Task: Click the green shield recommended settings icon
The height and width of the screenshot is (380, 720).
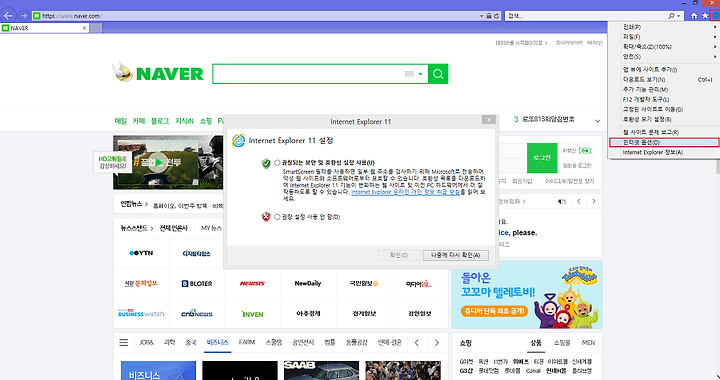Action: (x=266, y=163)
